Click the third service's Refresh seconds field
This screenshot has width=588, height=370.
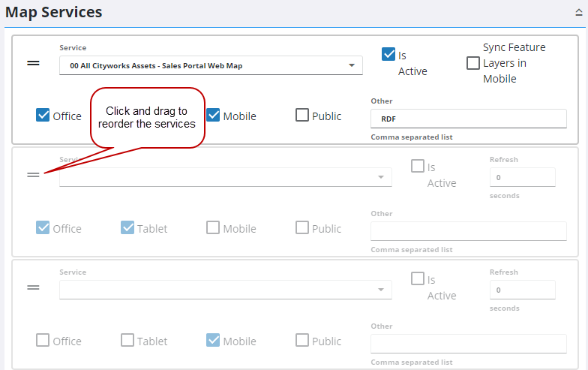pos(522,290)
